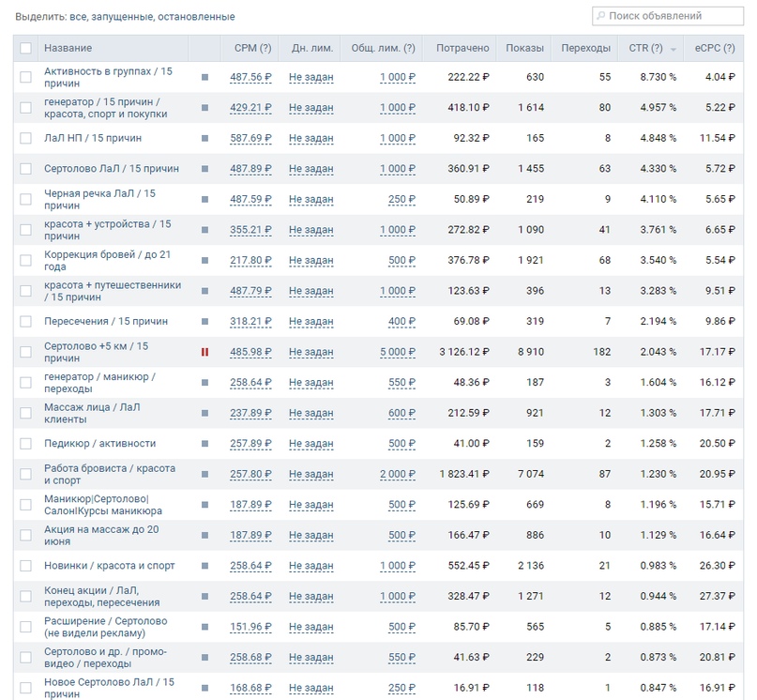
Task: Check the box for Новинки / красота и спорт
Action: 25,566
